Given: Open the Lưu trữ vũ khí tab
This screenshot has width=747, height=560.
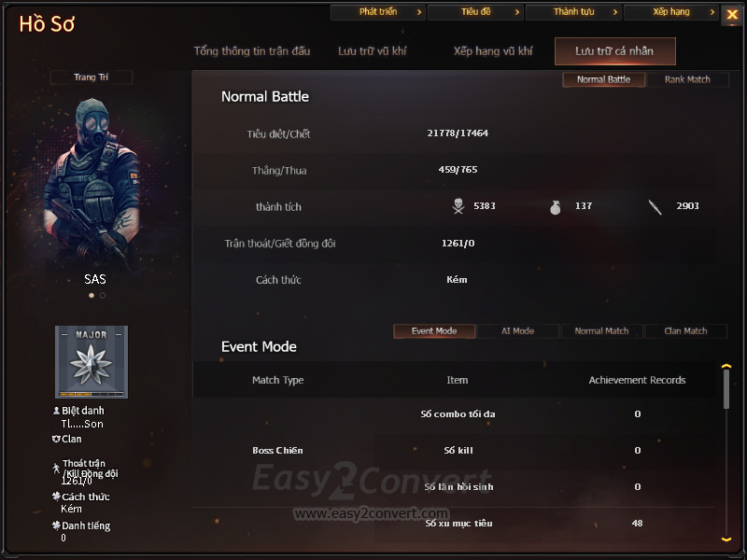Looking at the screenshot, I should (x=372, y=51).
